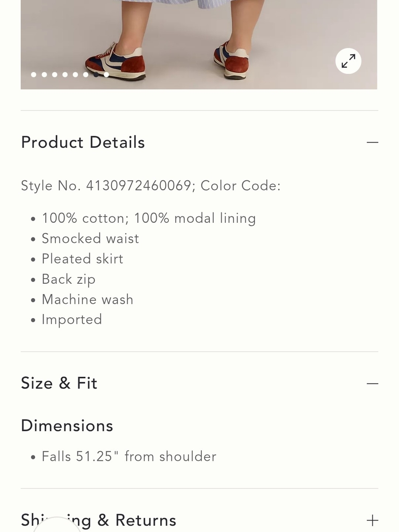Collapse Size & Fit using the minus icon
The width and height of the screenshot is (399, 532).
[x=372, y=384]
